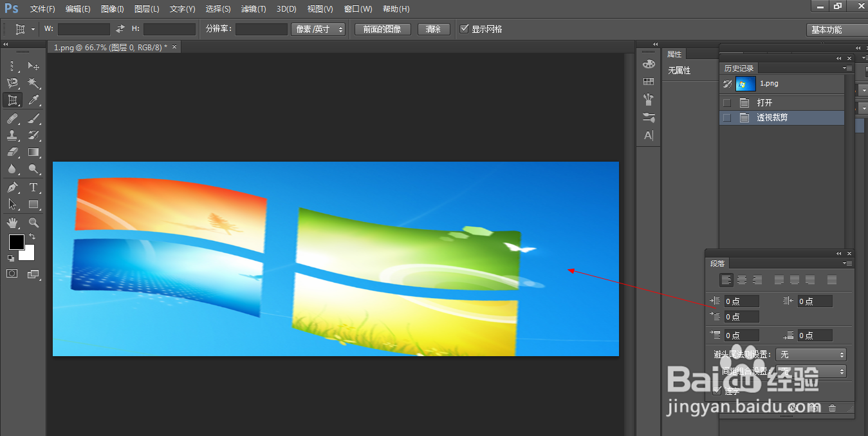Image resolution: width=868 pixels, height=436 pixels.
Task: Select left-align text in the 段落 panel
Action: click(x=726, y=280)
